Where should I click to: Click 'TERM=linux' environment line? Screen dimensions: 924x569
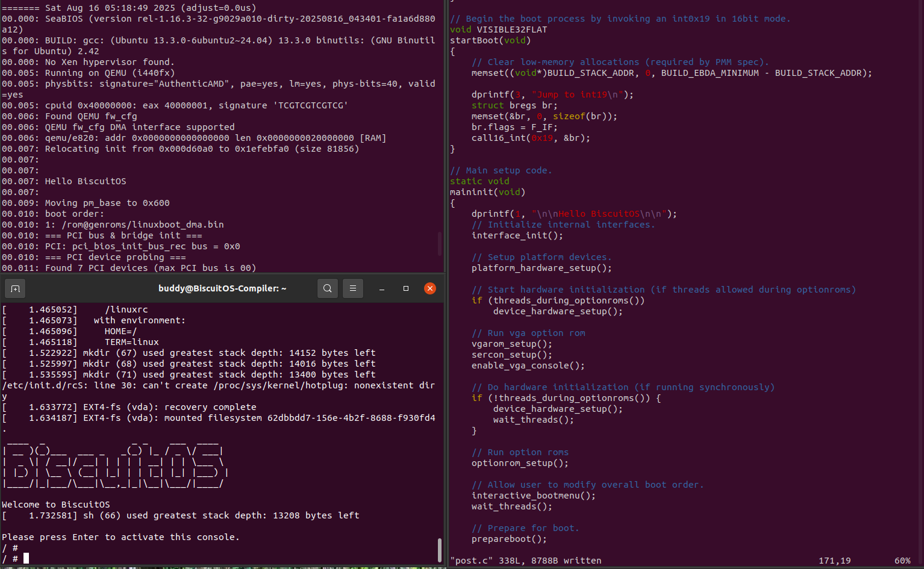coord(132,342)
